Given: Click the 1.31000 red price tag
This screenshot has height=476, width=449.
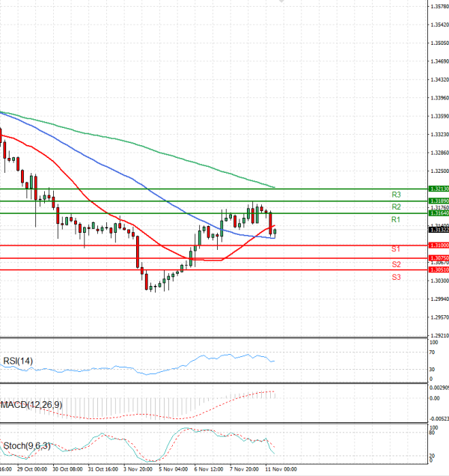Looking at the screenshot, I should tap(439, 245).
